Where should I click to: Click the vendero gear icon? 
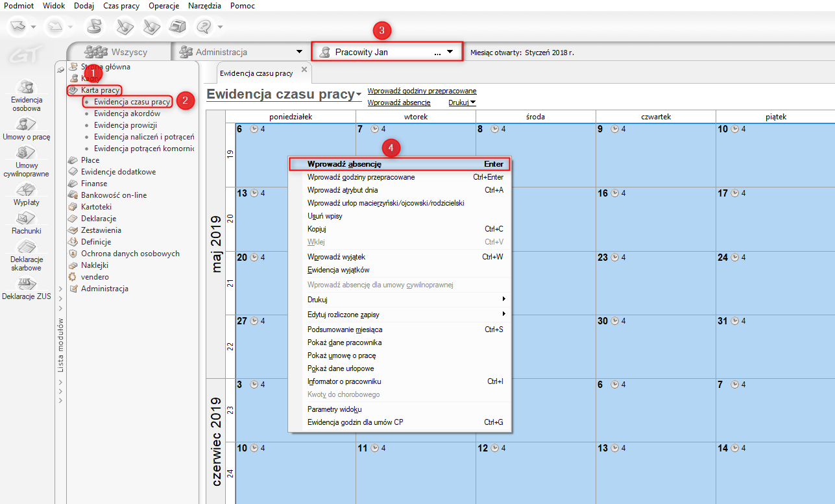[x=73, y=277]
